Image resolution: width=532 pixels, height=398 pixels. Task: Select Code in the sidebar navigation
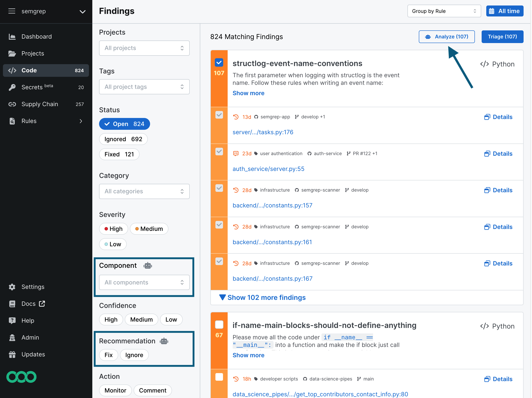click(x=29, y=70)
